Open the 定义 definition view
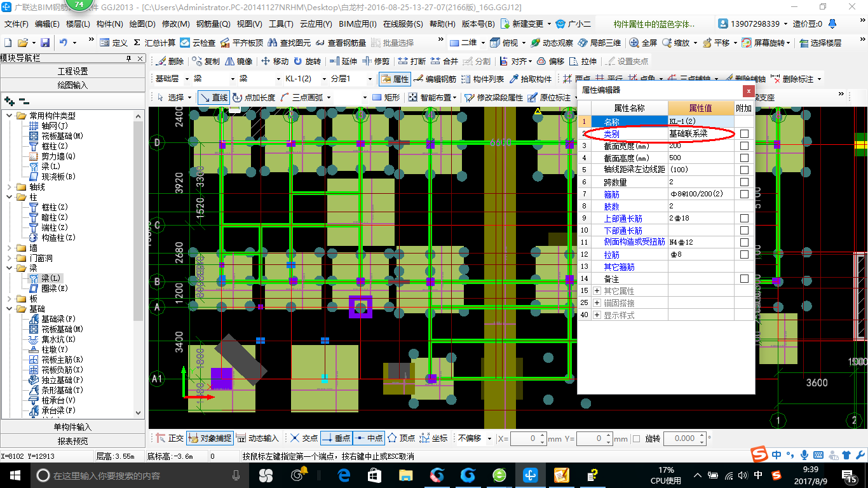The width and height of the screenshot is (868, 488). tap(114, 43)
